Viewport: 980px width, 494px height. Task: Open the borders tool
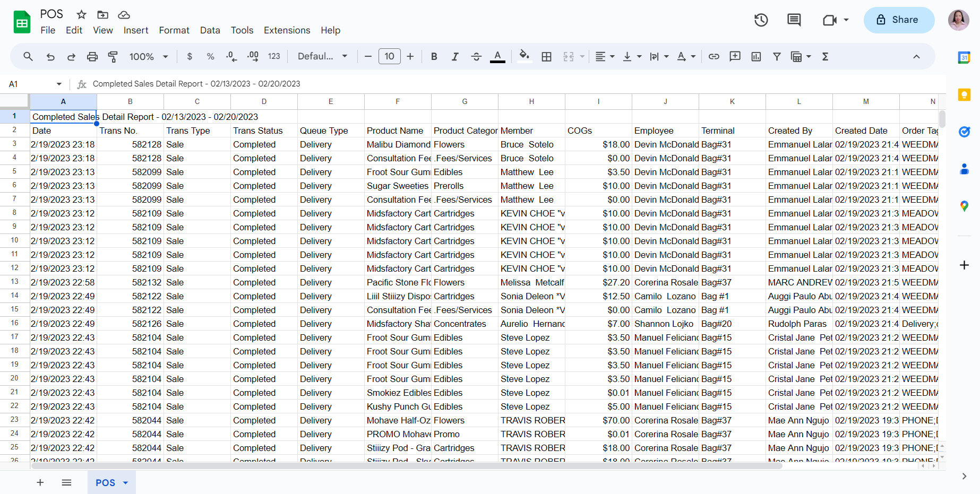(x=546, y=56)
